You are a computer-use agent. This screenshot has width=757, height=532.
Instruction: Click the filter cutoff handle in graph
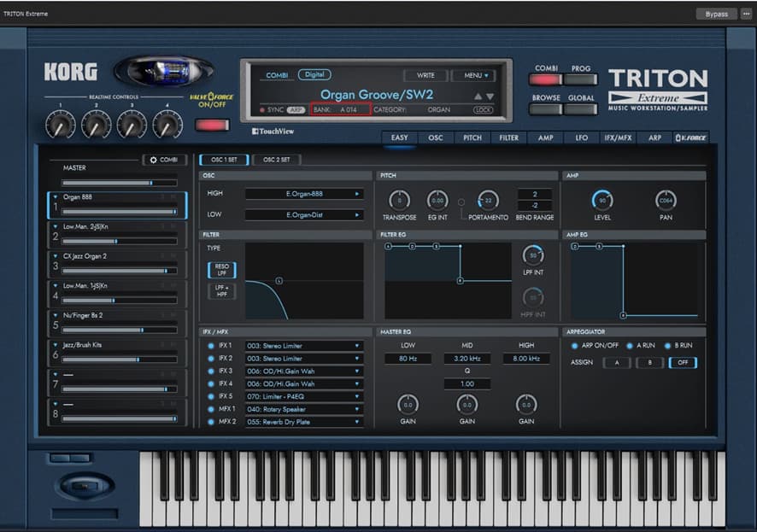(279, 281)
